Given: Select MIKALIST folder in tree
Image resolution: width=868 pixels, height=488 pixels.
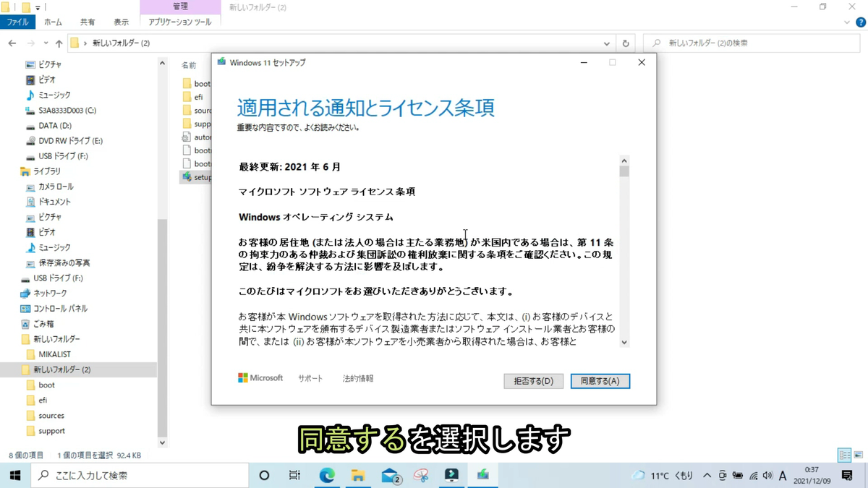Looking at the screenshot, I should [54, 354].
